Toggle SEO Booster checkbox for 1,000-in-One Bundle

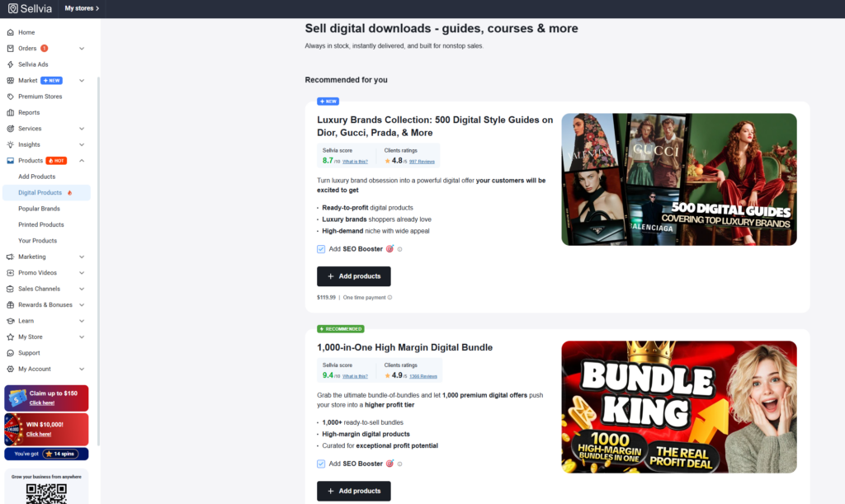coord(321,464)
